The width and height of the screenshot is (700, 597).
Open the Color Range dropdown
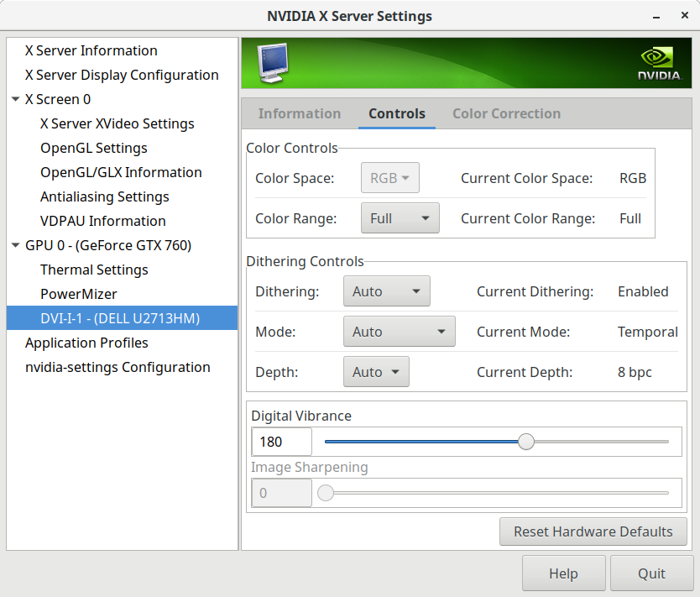400,218
